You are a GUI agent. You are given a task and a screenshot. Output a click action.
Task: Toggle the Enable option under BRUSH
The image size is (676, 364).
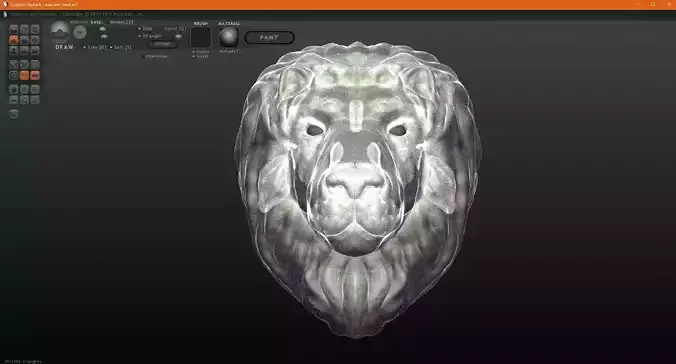click(x=200, y=52)
